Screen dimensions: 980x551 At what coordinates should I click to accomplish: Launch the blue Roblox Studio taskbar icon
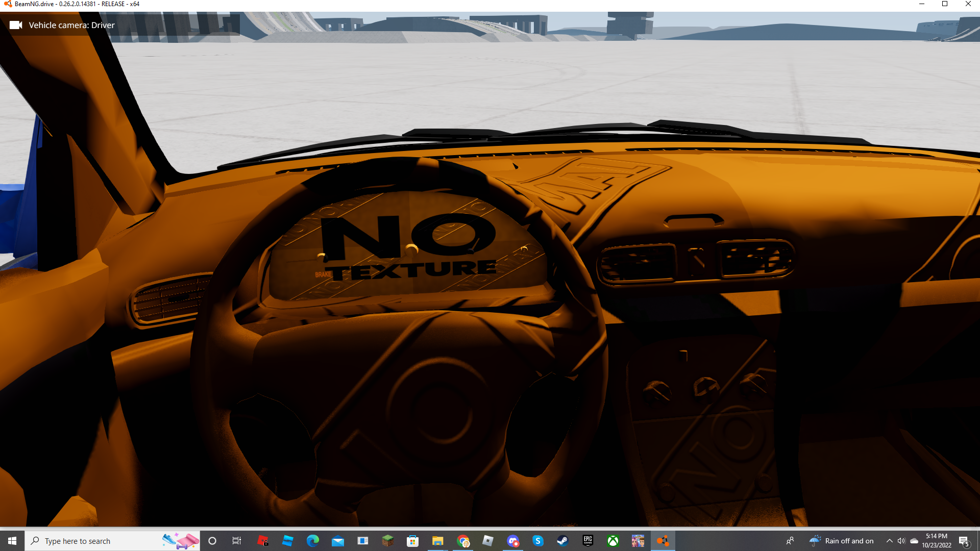[288, 541]
